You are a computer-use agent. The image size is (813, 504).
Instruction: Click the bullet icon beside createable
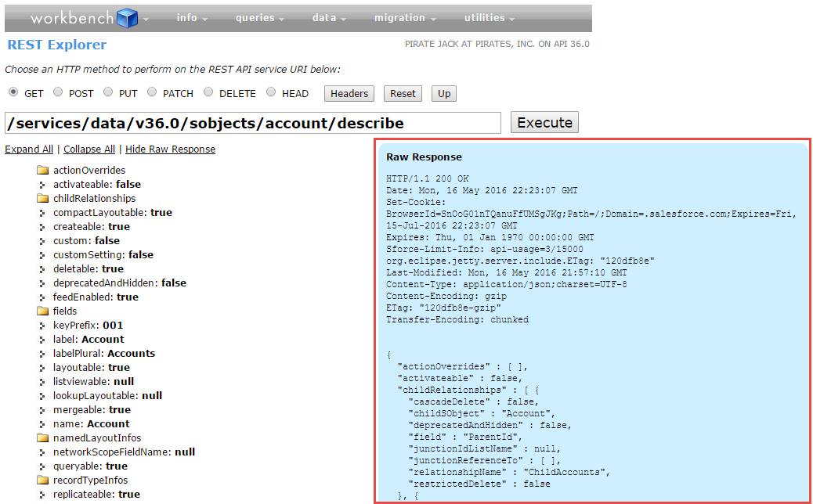[42, 227]
